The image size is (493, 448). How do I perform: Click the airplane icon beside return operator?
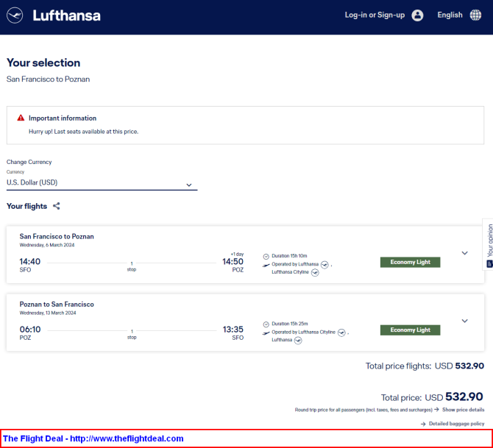(x=266, y=333)
